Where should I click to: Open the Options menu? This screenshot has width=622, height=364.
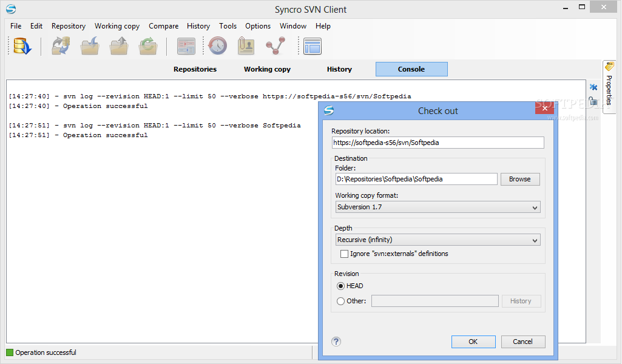(x=258, y=25)
